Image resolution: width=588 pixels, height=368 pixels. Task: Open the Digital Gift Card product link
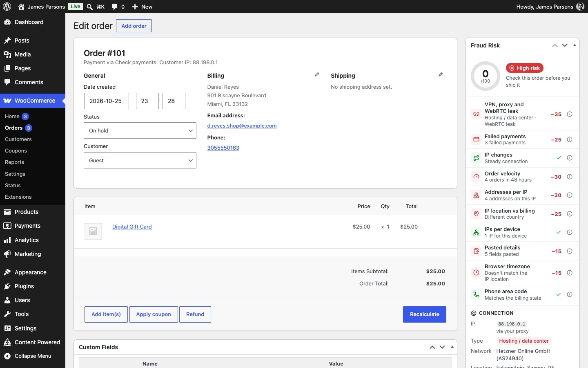(x=132, y=227)
